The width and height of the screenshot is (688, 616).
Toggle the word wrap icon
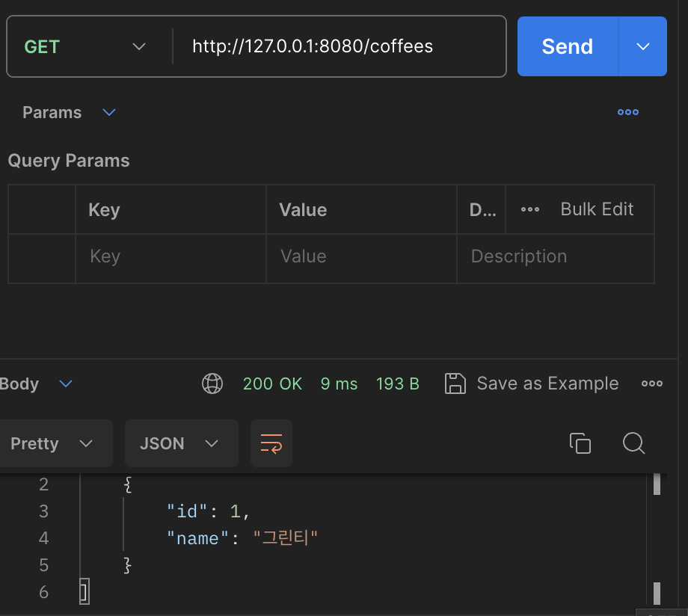tap(271, 443)
